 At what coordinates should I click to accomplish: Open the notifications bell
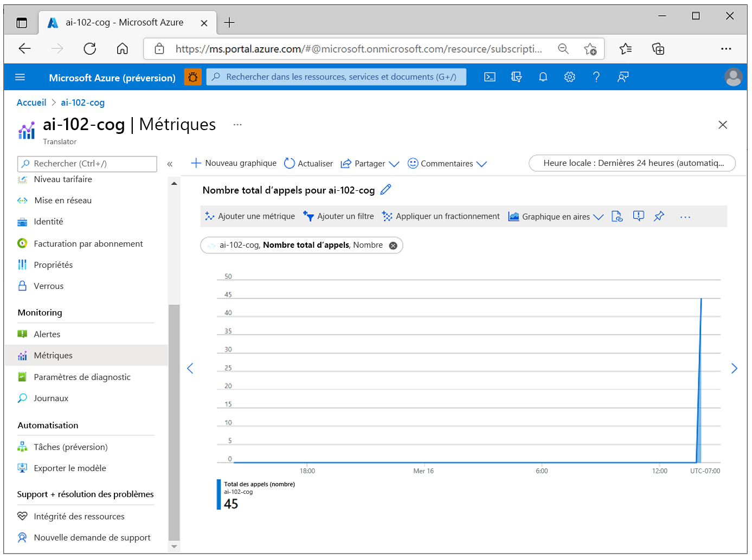pyautogui.click(x=543, y=77)
